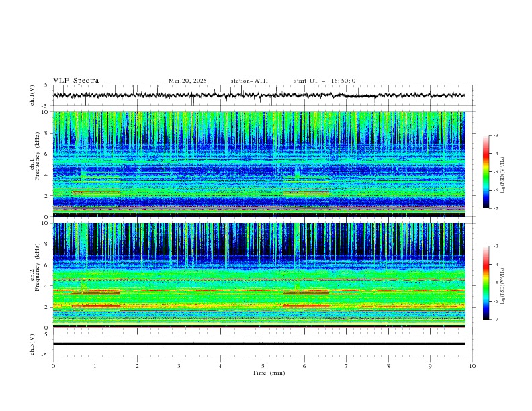
Task: Click the "Time (min)" axis label
Action: (x=269, y=373)
